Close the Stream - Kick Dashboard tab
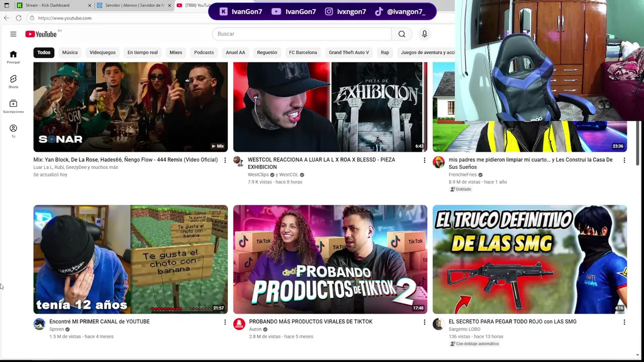The width and height of the screenshot is (644, 362). (90, 6)
